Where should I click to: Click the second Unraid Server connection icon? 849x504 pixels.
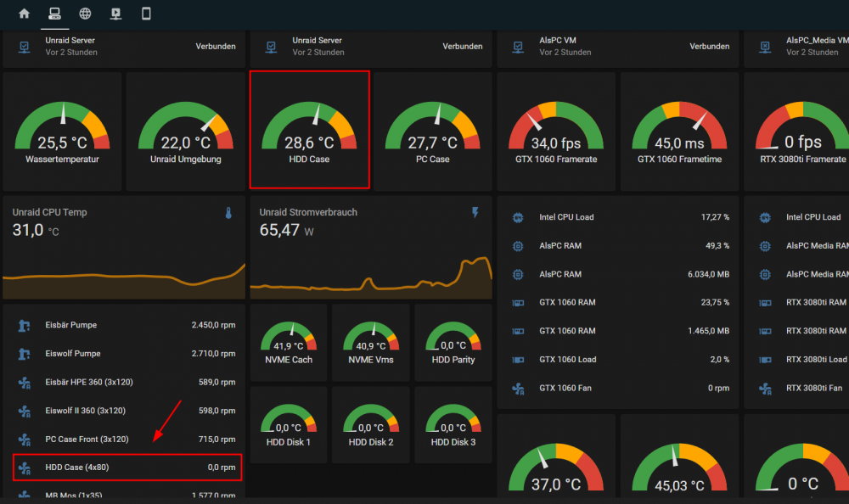click(x=271, y=48)
